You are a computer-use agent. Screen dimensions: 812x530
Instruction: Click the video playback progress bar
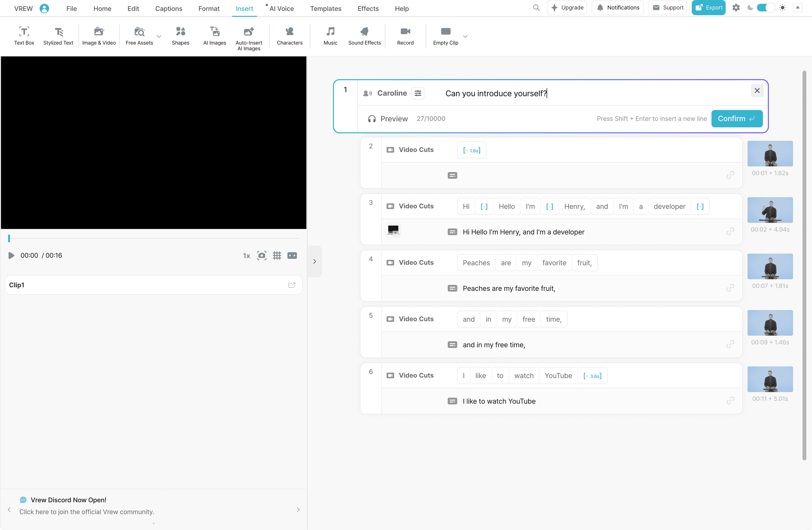coord(154,238)
